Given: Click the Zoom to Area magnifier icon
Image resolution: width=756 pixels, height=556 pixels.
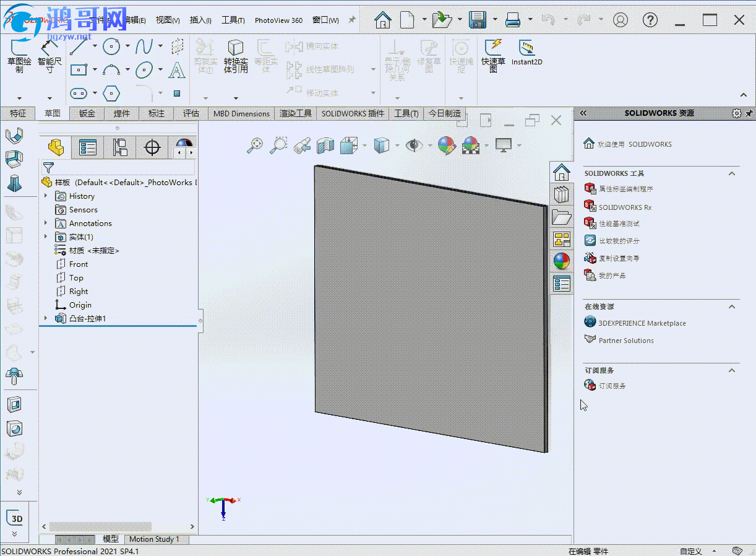Looking at the screenshot, I should [x=278, y=146].
